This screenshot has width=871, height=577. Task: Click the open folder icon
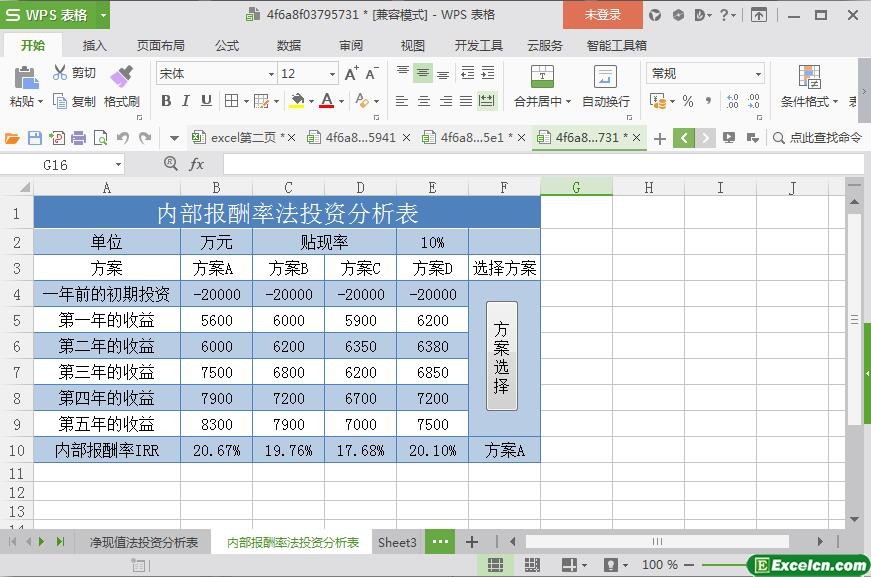click(12, 138)
